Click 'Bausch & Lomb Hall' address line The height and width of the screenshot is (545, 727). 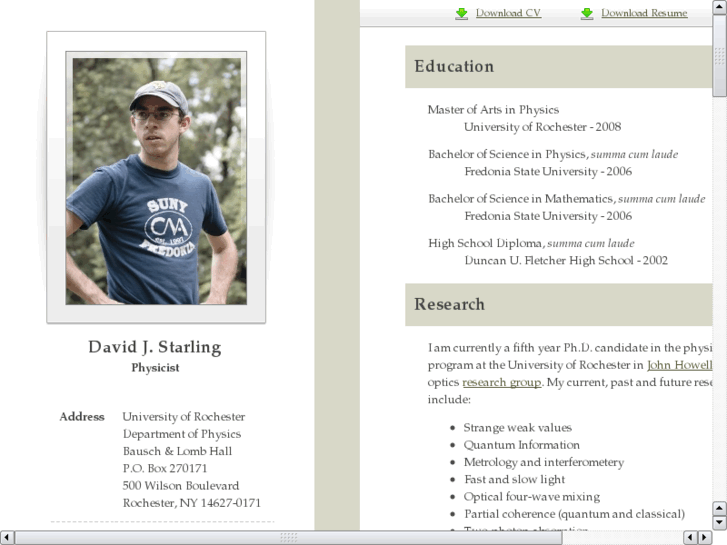coord(177,451)
